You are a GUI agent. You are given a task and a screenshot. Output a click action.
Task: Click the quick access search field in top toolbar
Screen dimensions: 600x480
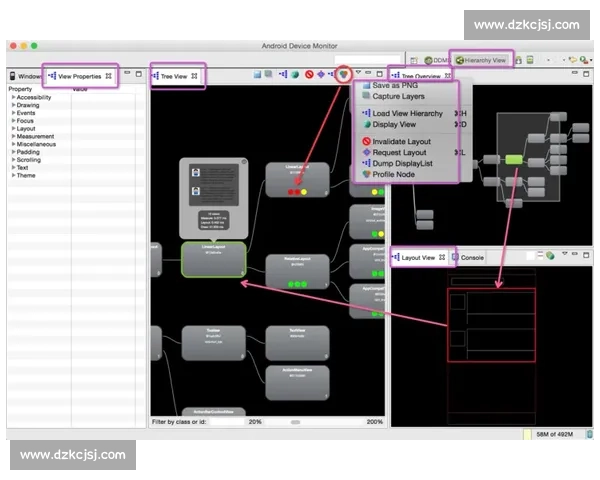(367, 60)
